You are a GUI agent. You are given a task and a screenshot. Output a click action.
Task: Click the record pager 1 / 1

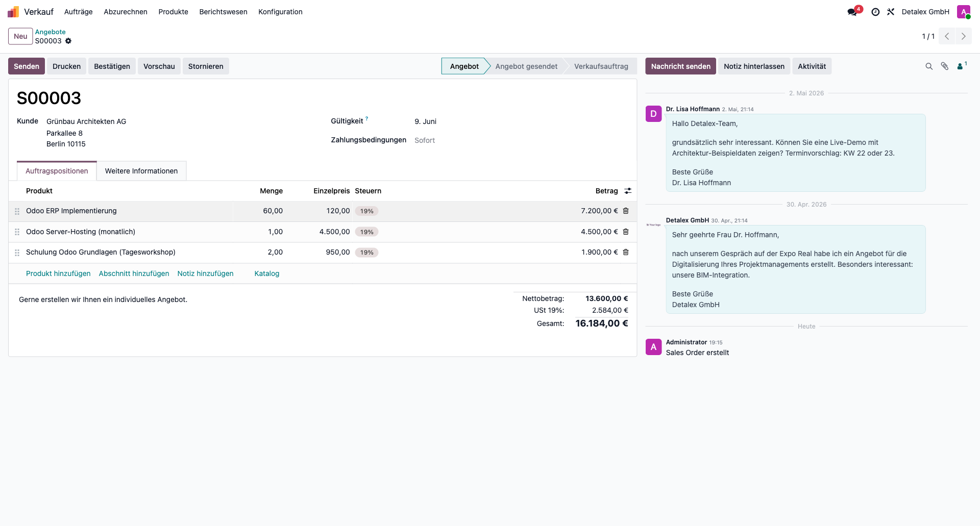click(928, 36)
